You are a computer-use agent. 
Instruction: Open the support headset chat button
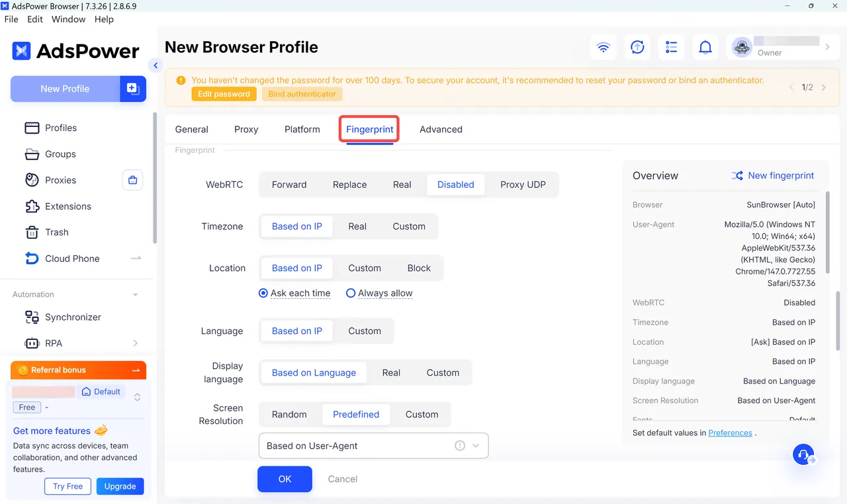[x=803, y=454]
